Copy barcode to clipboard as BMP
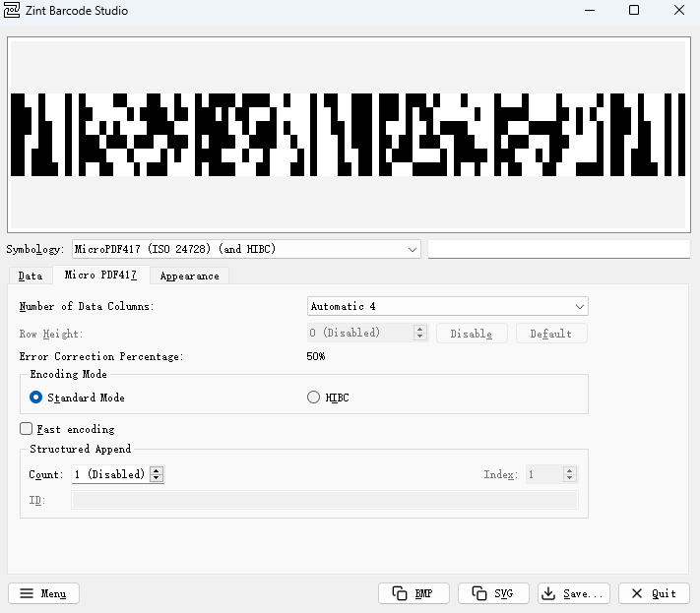Screen dimensions: 700x613 (x=414, y=593)
